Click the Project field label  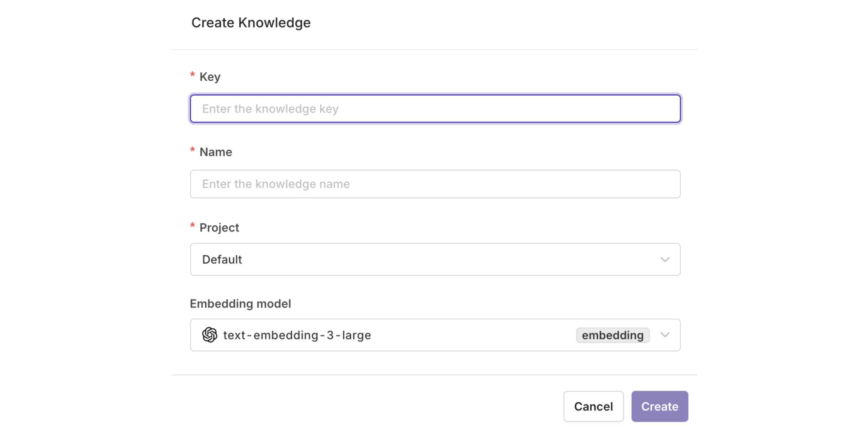(x=219, y=228)
